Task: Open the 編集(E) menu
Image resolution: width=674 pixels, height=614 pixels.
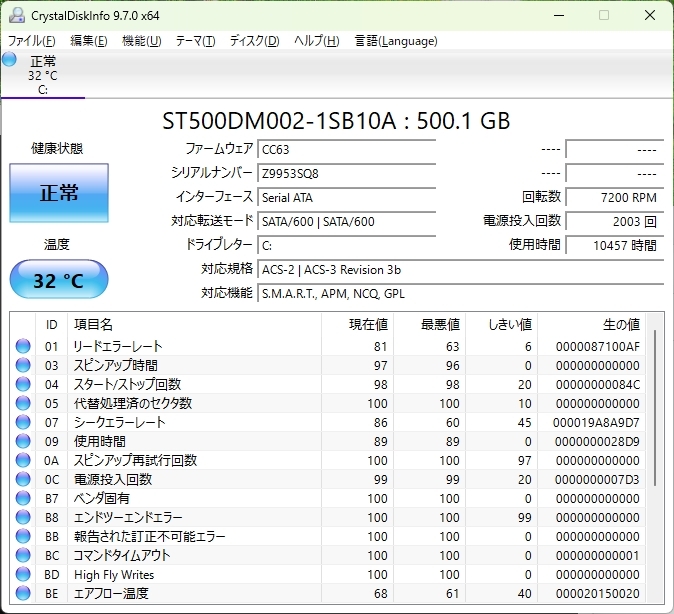Action: (89, 41)
